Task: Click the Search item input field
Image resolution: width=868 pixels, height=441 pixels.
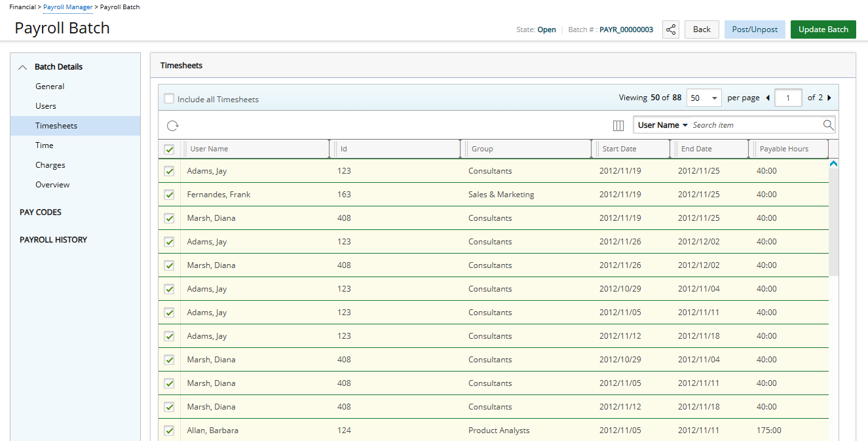Action: tap(756, 125)
